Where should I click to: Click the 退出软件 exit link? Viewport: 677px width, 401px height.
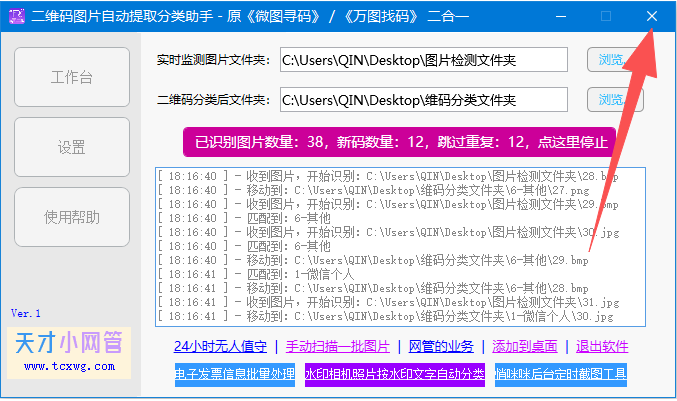click(x=601, y=347)
